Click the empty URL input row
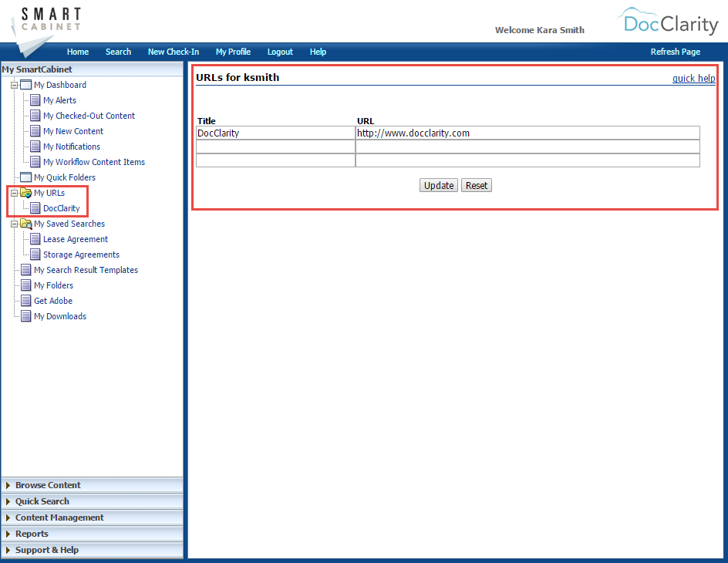The width and height of the screenshot is (728, 563). point(527,147)
